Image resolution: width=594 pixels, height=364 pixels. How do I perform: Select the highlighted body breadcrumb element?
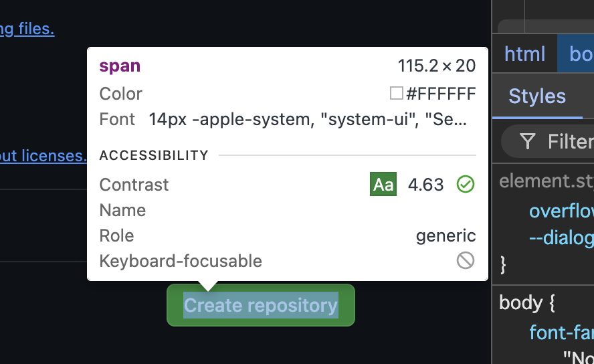coord(576,54)
